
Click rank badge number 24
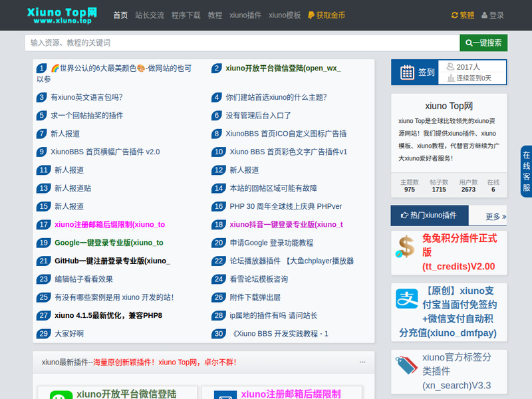coord(219,279)
